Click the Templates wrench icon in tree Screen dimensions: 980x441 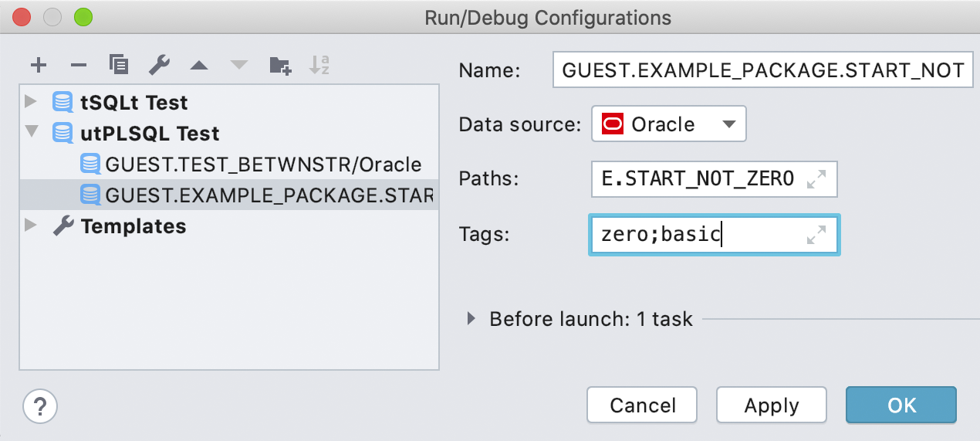click(x=63, y=226)
